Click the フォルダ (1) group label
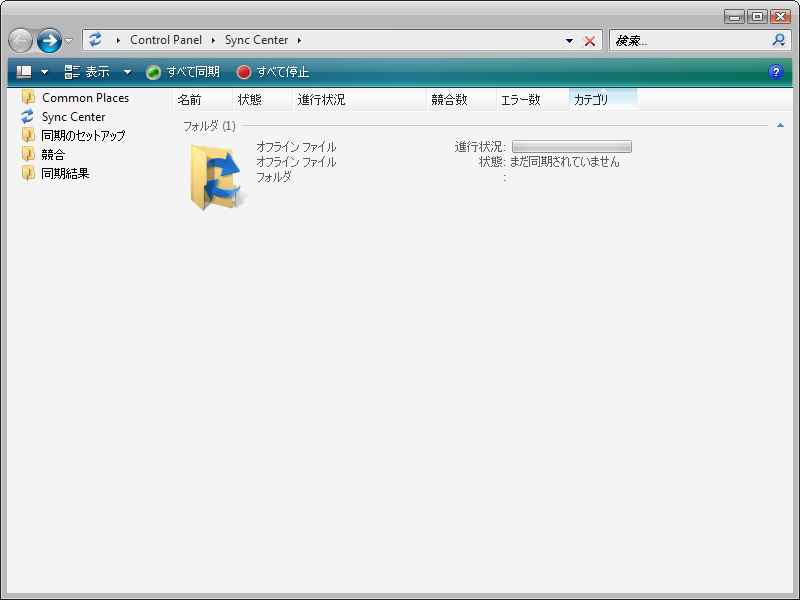Viewport: 800px width, 600px height. pos(209,126)
